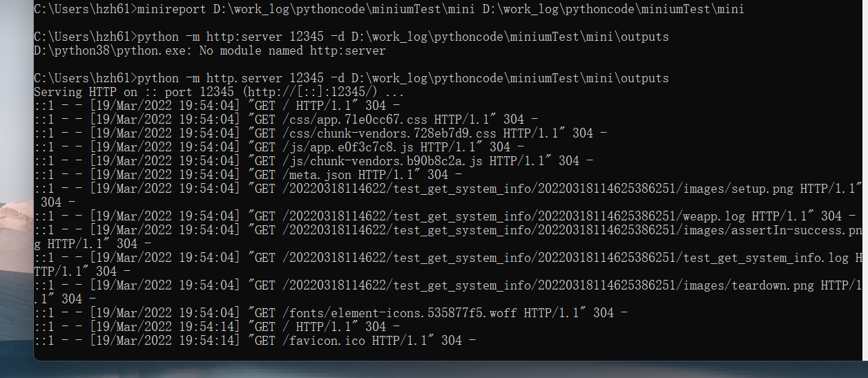Click the chunk-vendors.728eb7d9.css request line
868x378 pixels.
coord(320,133)
